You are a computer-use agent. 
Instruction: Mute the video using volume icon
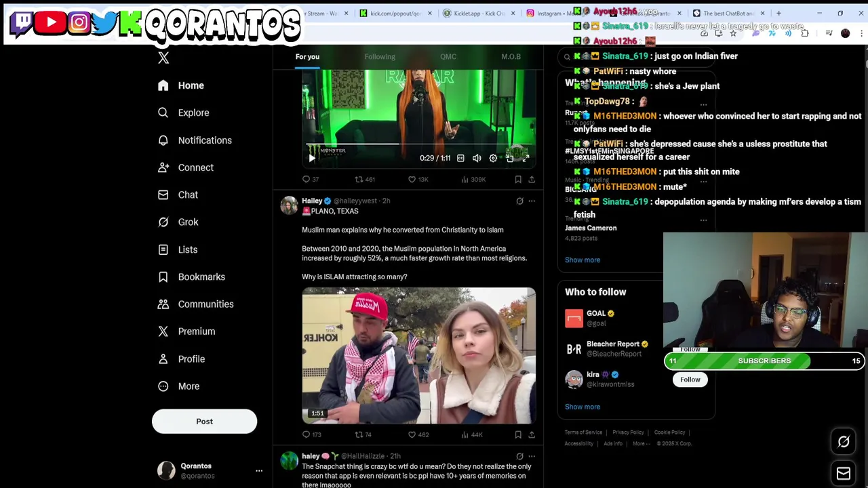tap(477, 158)
